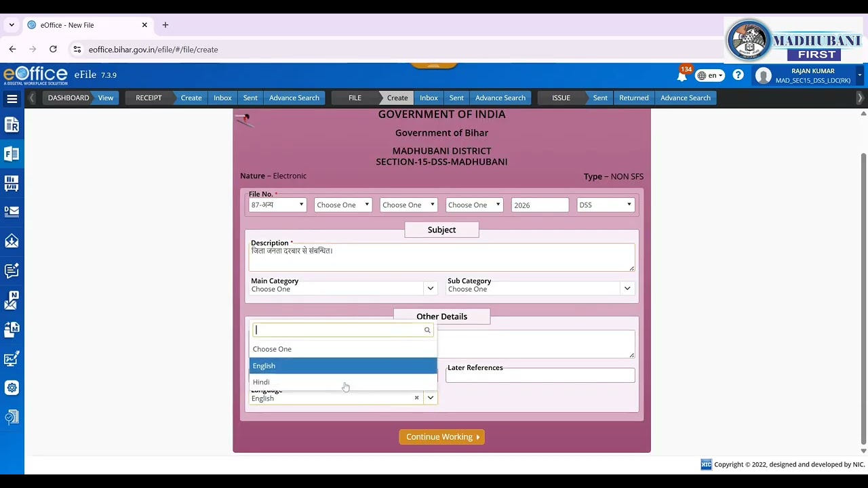Click the 2026 year field
Viewport: 868px width, 488px height.
click(x=540, y=205)
